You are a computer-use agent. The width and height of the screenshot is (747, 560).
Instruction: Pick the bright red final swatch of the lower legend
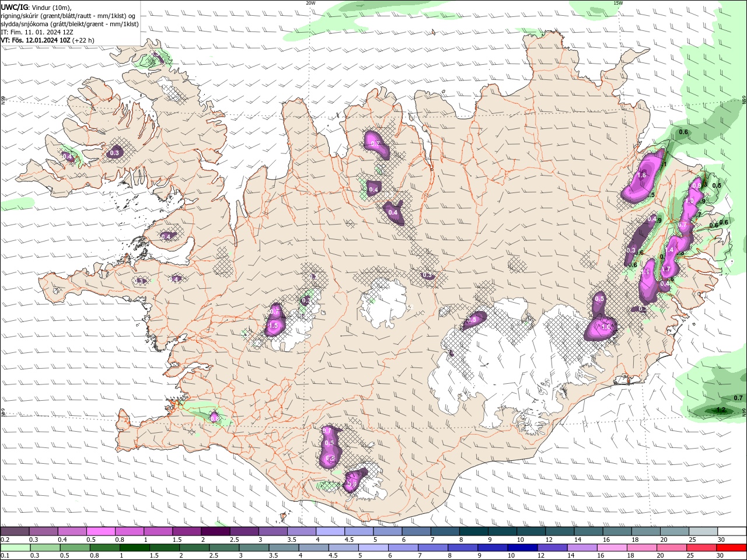click(x=731, y=548)
